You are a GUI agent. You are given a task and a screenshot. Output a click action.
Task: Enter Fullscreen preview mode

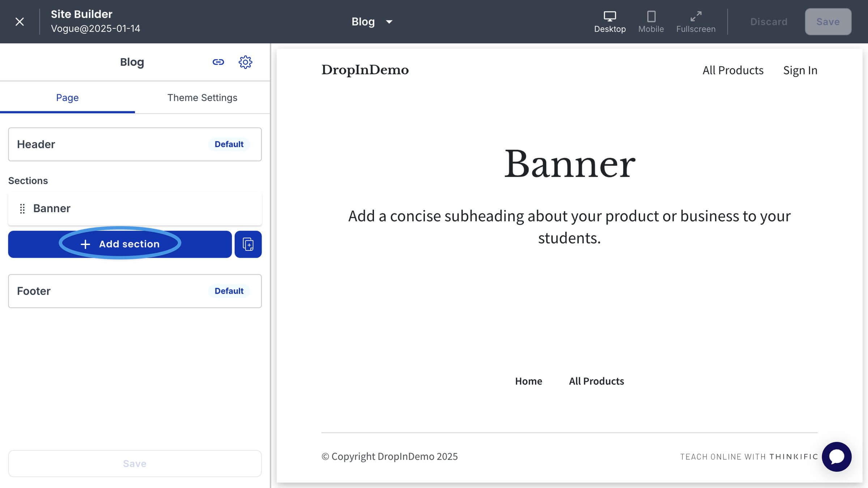[695, 22]
